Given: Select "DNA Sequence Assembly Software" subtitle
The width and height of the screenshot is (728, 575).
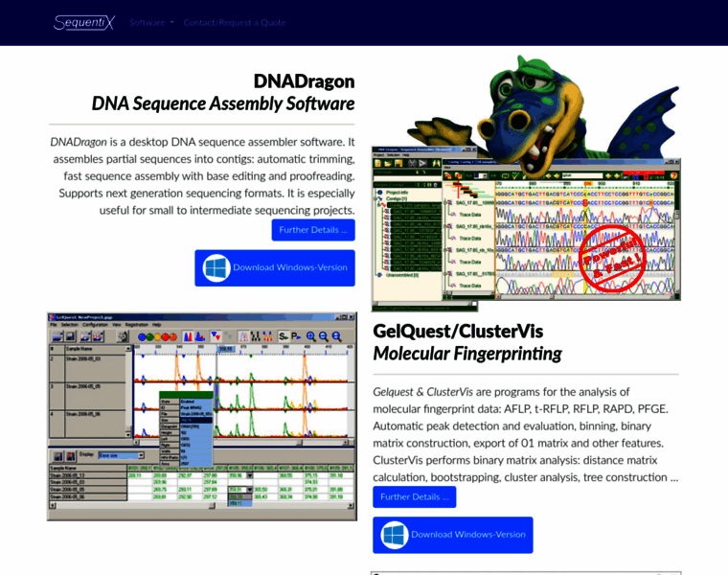Looking at the screenshot, I should 223,103.
